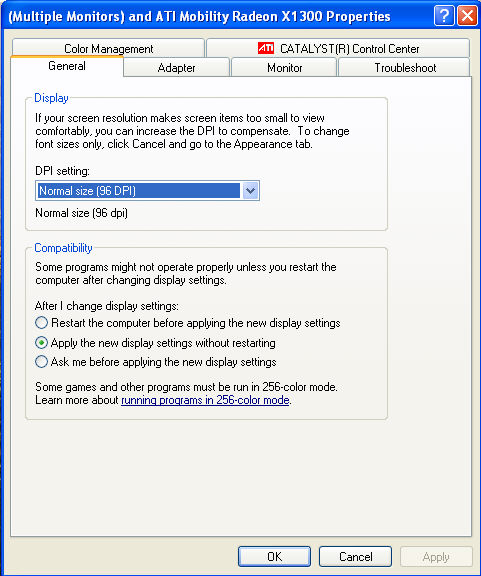The image size is (481, 576).
Task: Click the ATI logo icon on Catalyst tab
Action: click(266, 48)
